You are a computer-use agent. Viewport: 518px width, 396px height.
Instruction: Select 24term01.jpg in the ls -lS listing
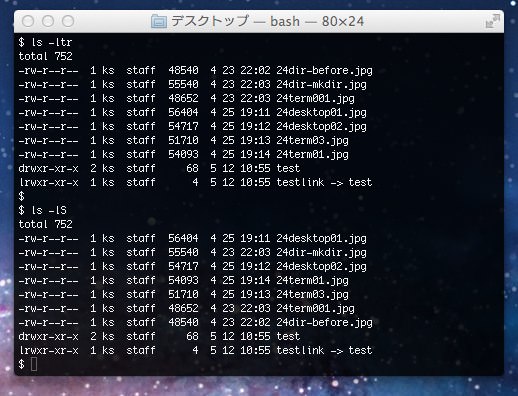tap(312, 281)
